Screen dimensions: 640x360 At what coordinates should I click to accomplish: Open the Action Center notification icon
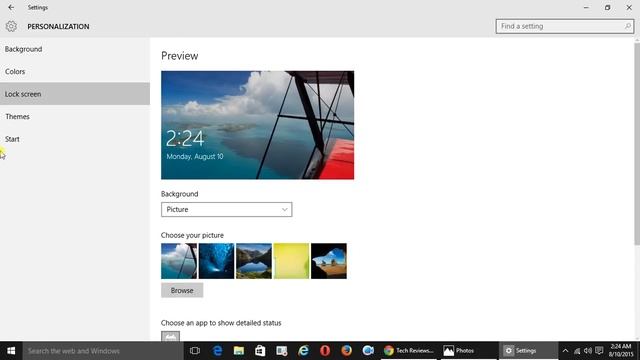coord(599,351)
